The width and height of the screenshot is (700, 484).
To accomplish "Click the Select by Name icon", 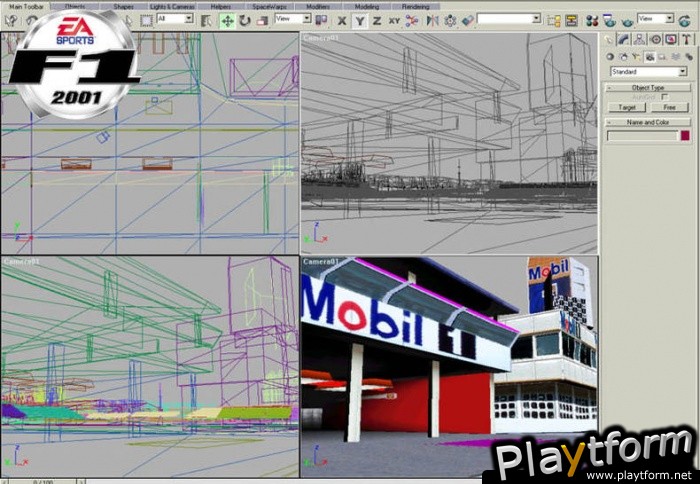I will [206, 21].
